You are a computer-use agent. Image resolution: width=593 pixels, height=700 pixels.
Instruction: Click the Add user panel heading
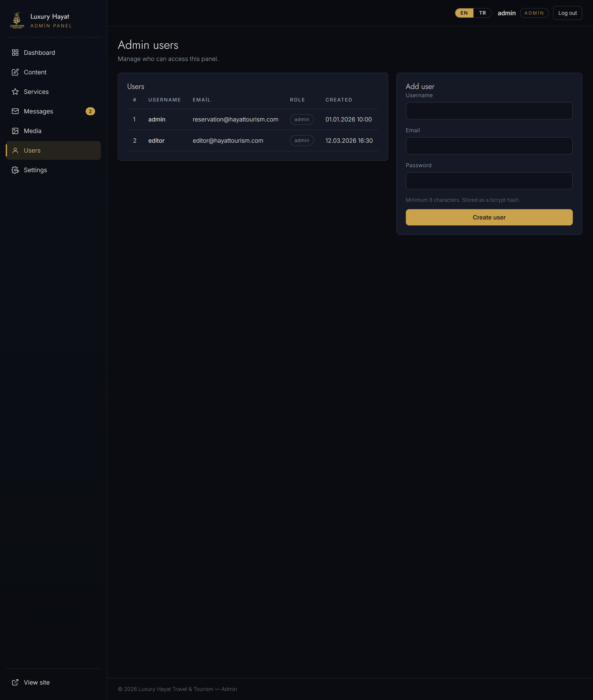point(420,86)
